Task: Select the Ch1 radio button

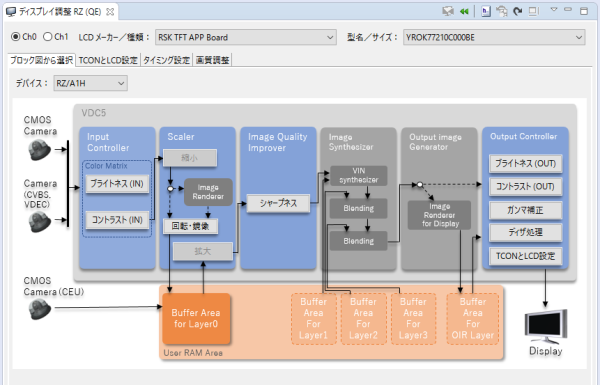Action: (47, 37)
